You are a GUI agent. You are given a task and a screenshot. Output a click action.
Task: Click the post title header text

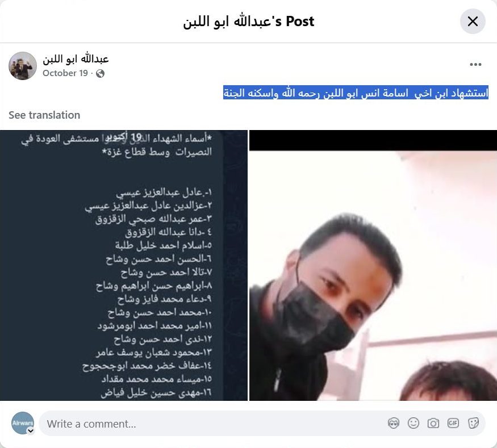[249, 22]
